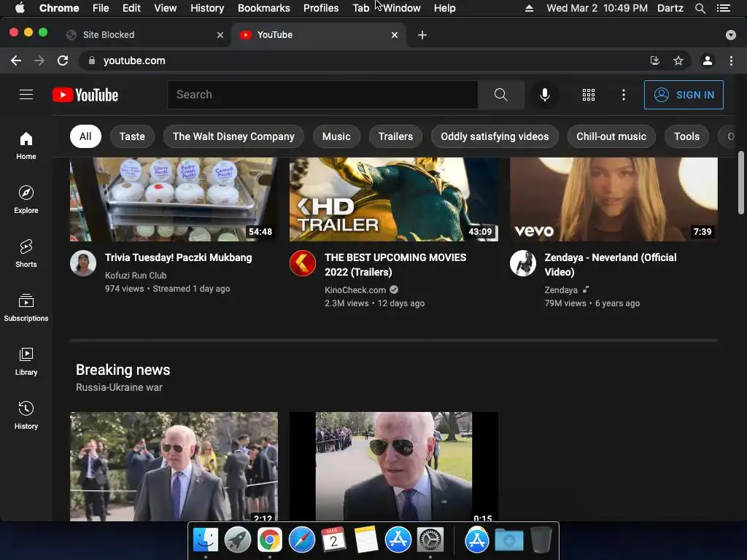Select The Walt Disney Company chip
This screenshot has height=560, width=747.
point(233,136)
